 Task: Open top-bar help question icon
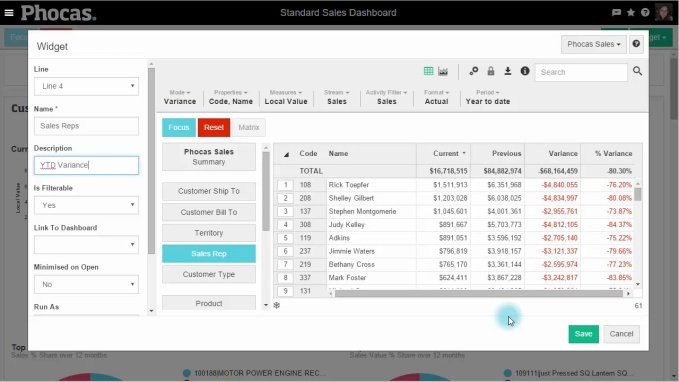645,13
